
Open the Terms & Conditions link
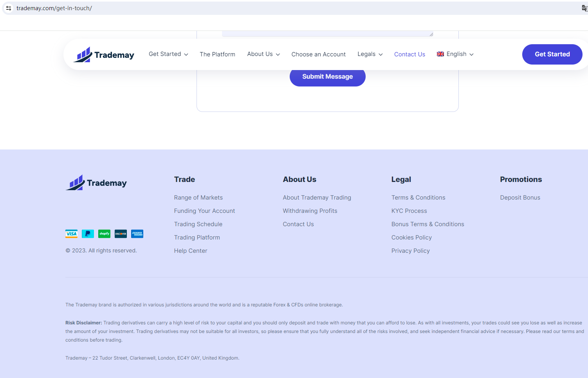[x=418, y=198]
